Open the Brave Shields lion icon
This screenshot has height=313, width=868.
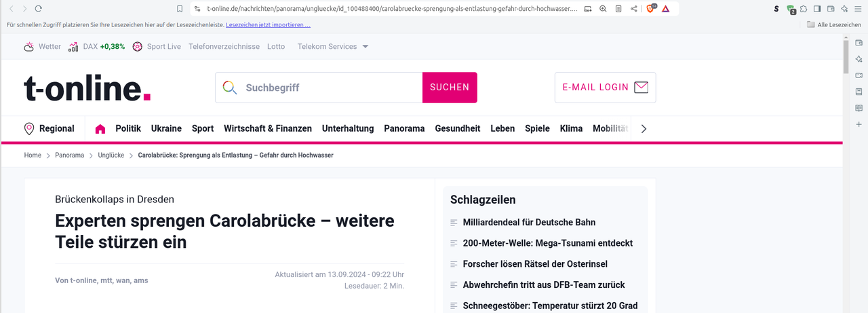pyautogui.click(x=651, y=9)
